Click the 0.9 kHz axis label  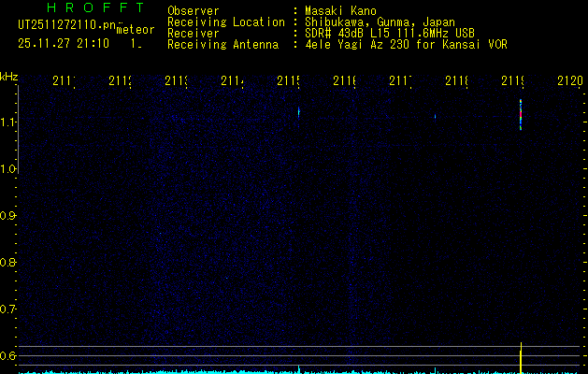[x=8, y=216]
